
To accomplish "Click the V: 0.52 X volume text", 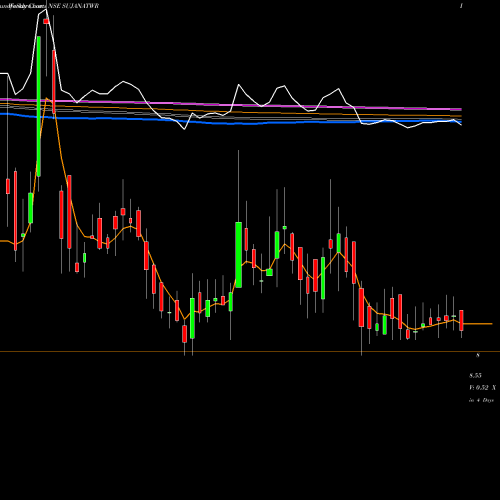I will [482, 388].
